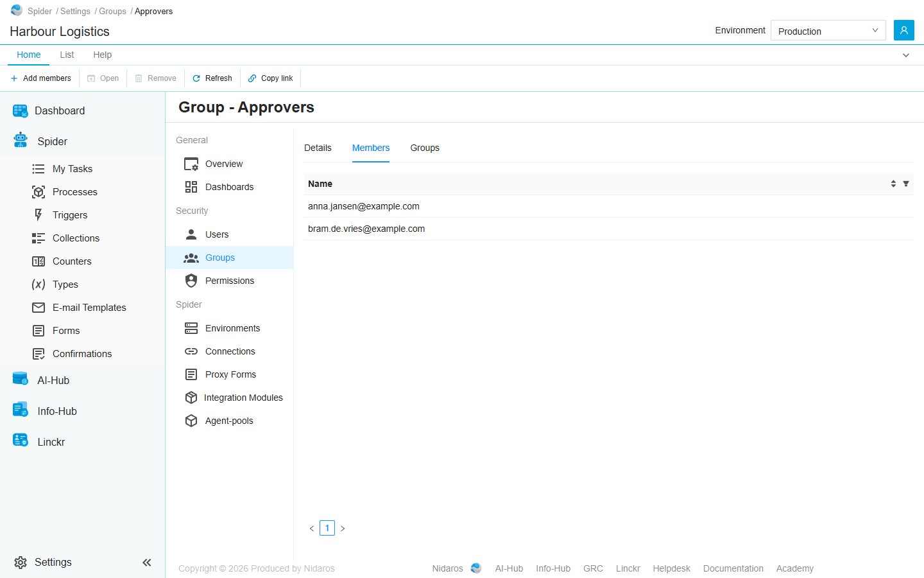
Task: Open the Dashboard icon in sidebar
Action: (x=21, y=111)
